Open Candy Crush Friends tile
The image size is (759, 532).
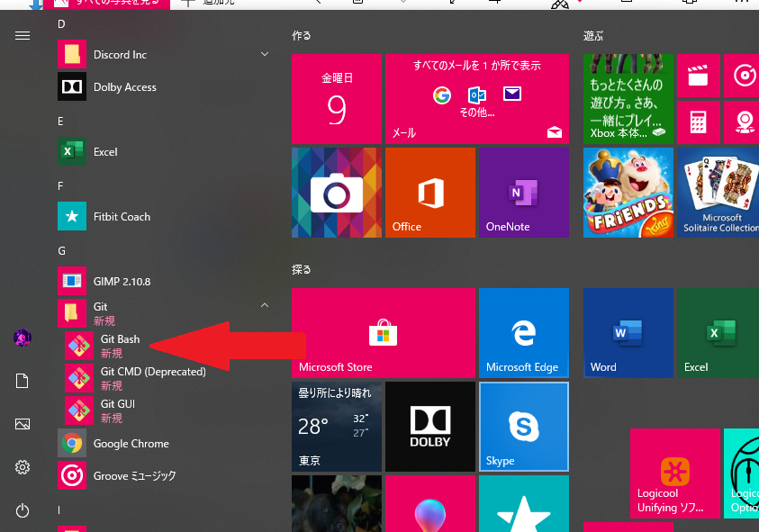pos(628,193)
